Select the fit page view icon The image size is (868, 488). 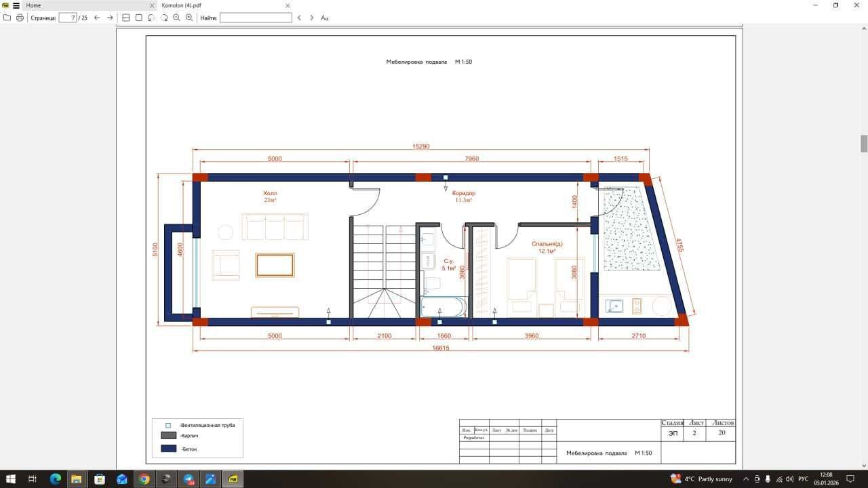pos(139,18)
